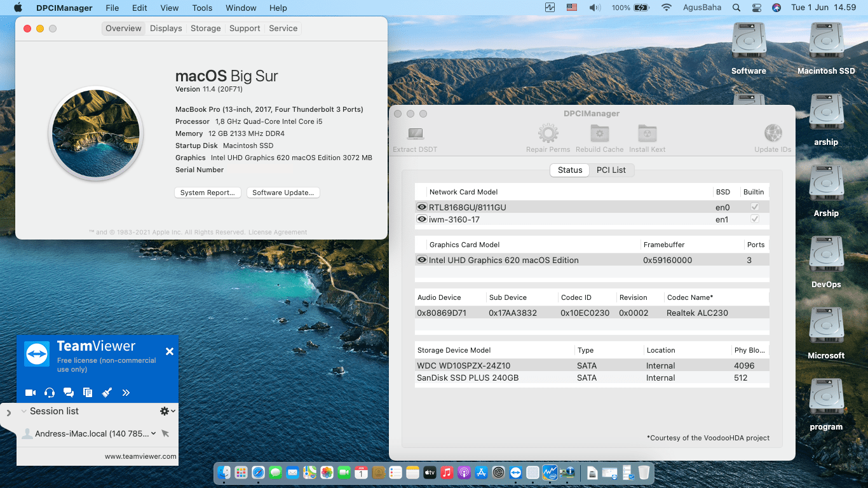Image resolution: width=868 pixels, height=488 pixels.
Task: Select WDC WD10SPZX-24Z10 storage row
Action: tap(592, 365)
